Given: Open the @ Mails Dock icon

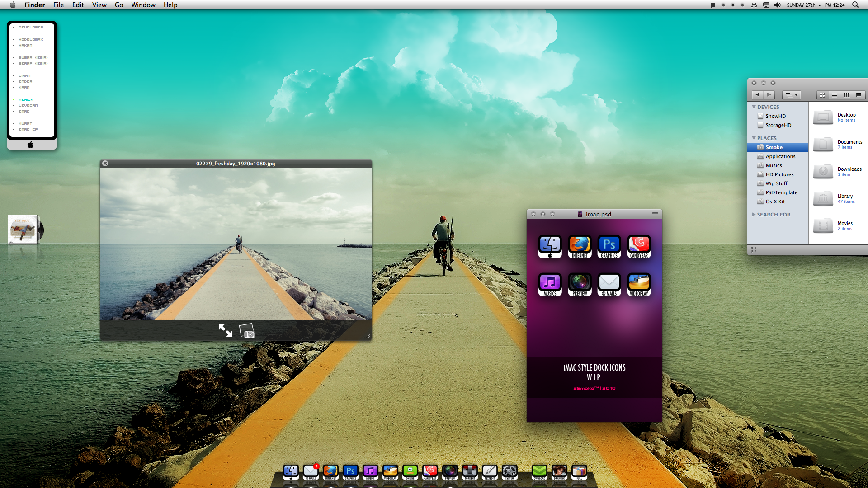Looking at the screenshot, I should click(311, 472).
